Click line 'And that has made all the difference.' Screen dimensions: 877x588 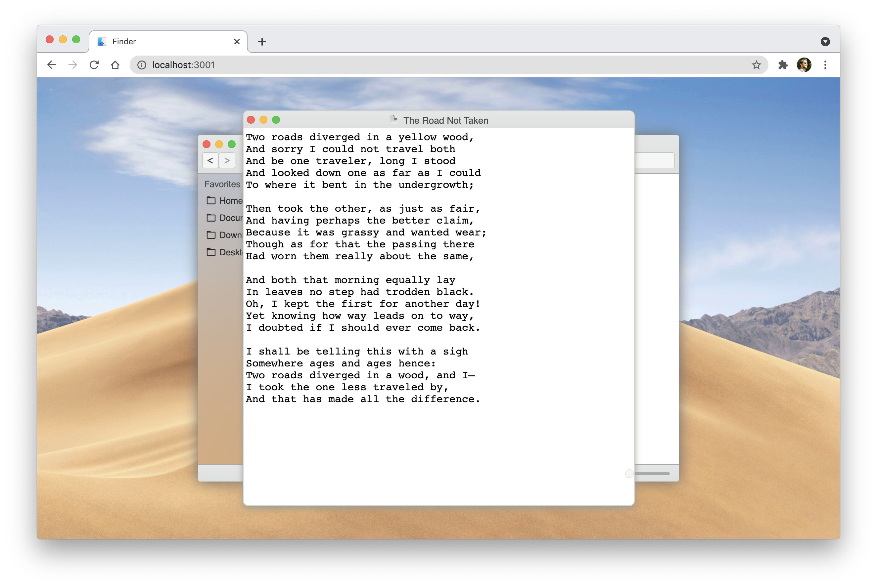(x=363, y=399)
